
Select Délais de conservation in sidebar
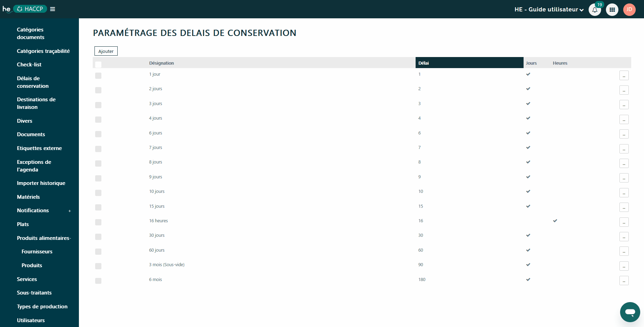(x=33, y=82)
